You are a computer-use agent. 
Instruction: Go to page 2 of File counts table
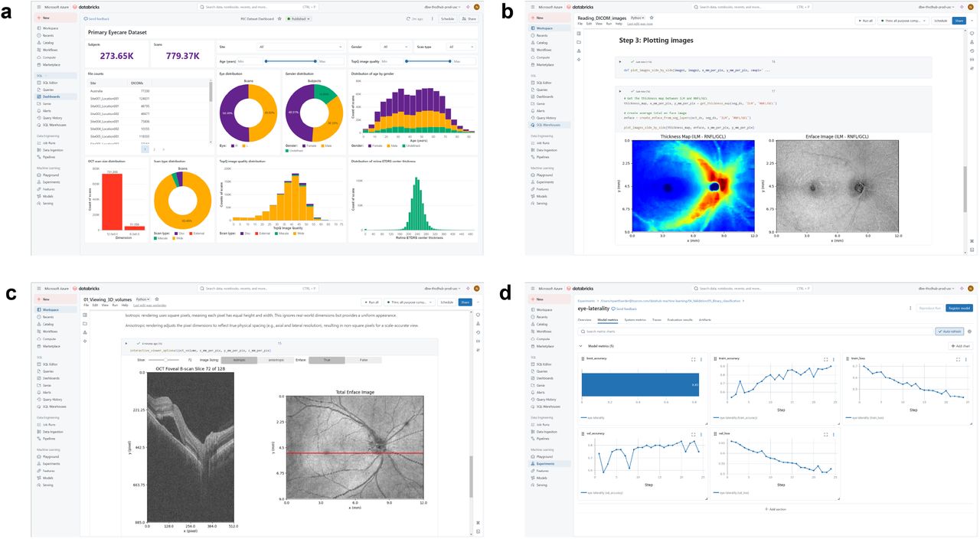153,149
